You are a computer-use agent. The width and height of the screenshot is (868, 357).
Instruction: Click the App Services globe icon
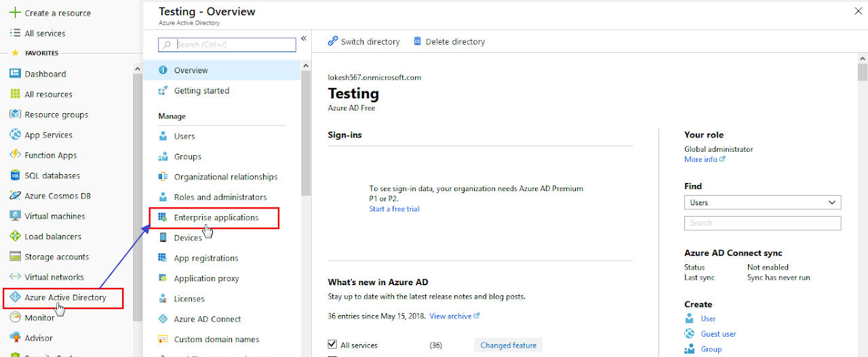[15, 135]
